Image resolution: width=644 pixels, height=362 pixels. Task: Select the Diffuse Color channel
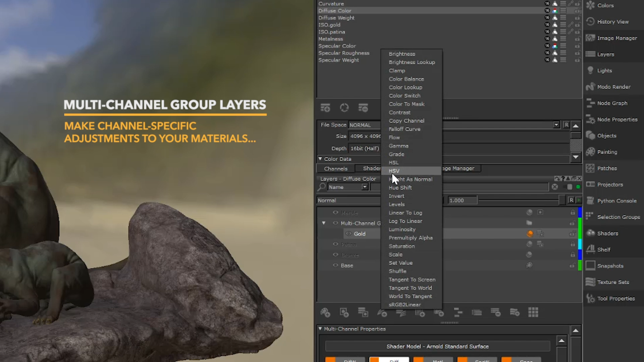point(335,11)
